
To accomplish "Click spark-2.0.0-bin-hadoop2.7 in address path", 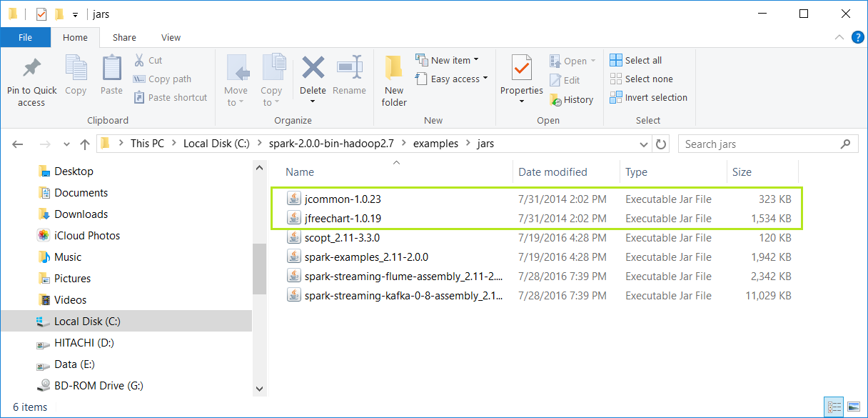I will (x=331, y=144).
